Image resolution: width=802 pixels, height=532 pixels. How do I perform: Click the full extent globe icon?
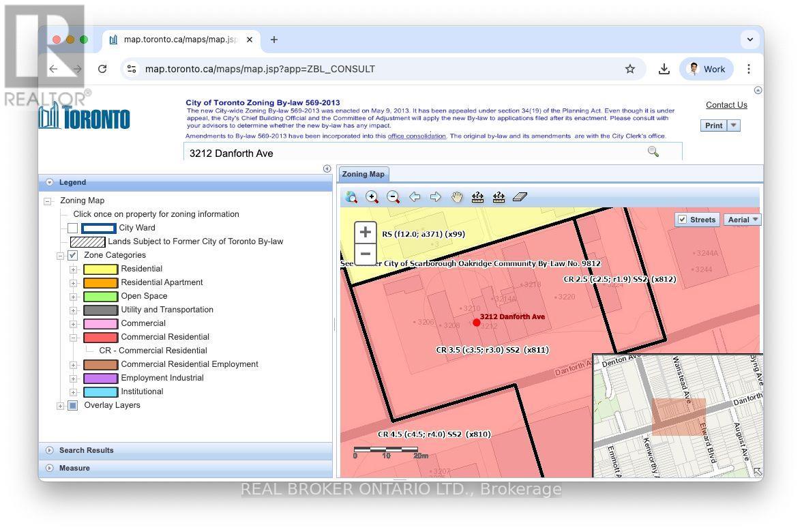[351, 197]
